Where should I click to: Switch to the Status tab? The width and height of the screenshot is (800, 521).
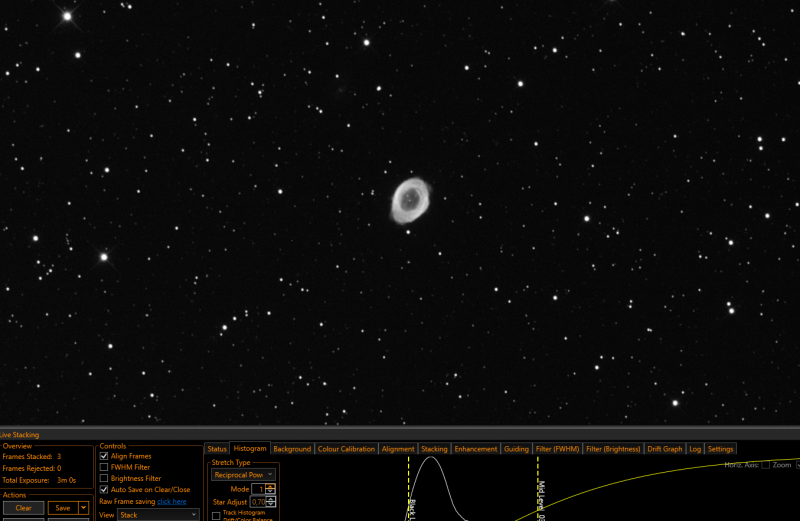click(x=217, y=449)
